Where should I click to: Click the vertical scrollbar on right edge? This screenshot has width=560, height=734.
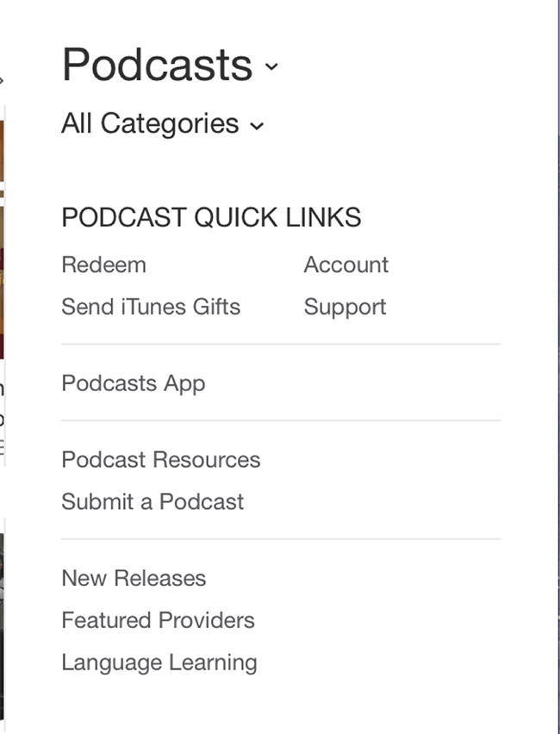[558, 367]
